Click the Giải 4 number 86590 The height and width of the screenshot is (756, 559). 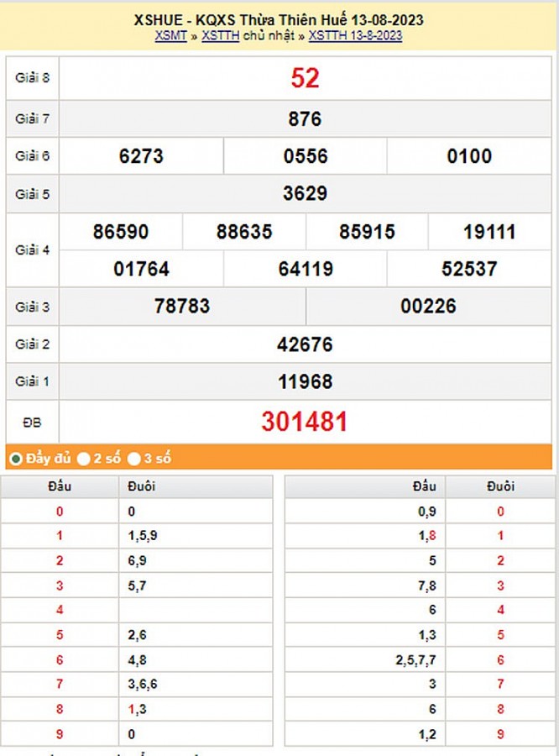[121, 232]
